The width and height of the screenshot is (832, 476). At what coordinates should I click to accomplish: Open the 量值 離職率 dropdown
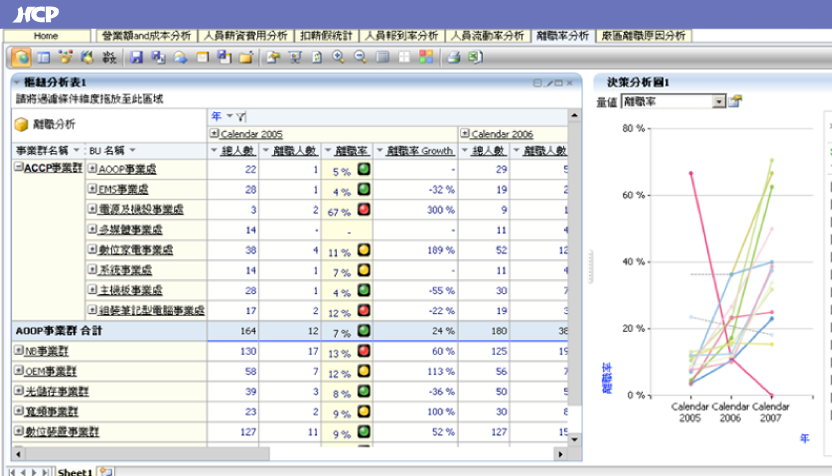tap(718, 101)
